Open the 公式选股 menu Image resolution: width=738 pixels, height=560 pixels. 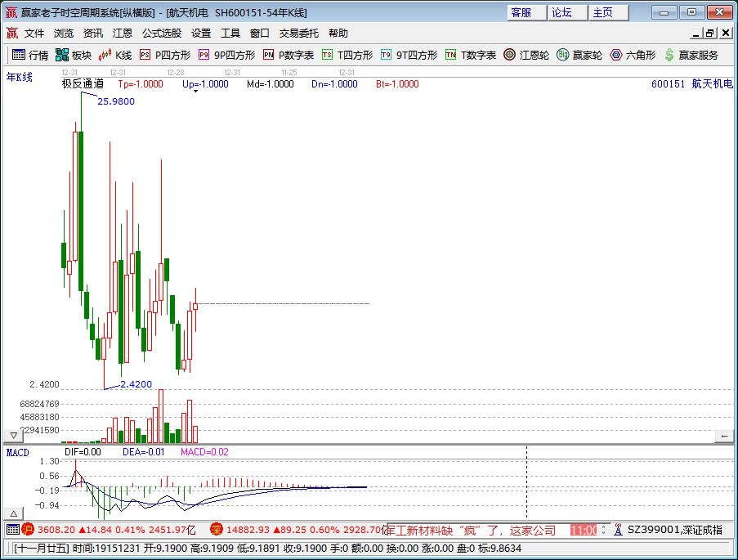(x=162, y=33)
